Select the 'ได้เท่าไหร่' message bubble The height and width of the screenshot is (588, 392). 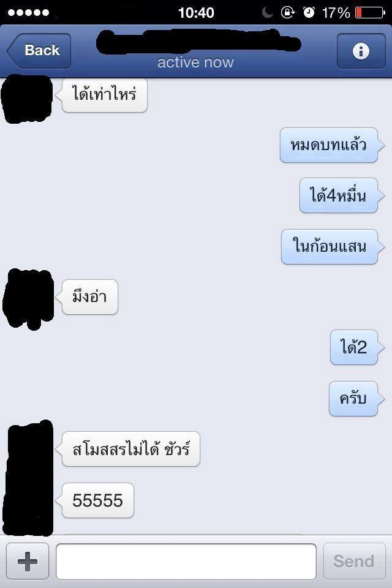[x=104, y=94]
